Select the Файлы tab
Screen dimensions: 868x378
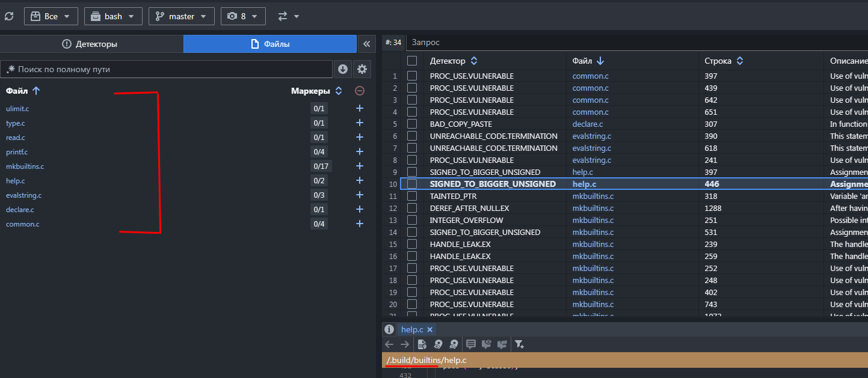point(270,44)
